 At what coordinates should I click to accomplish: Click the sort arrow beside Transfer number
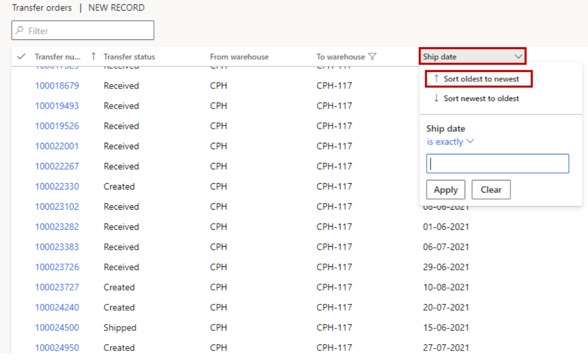point(93,57)
